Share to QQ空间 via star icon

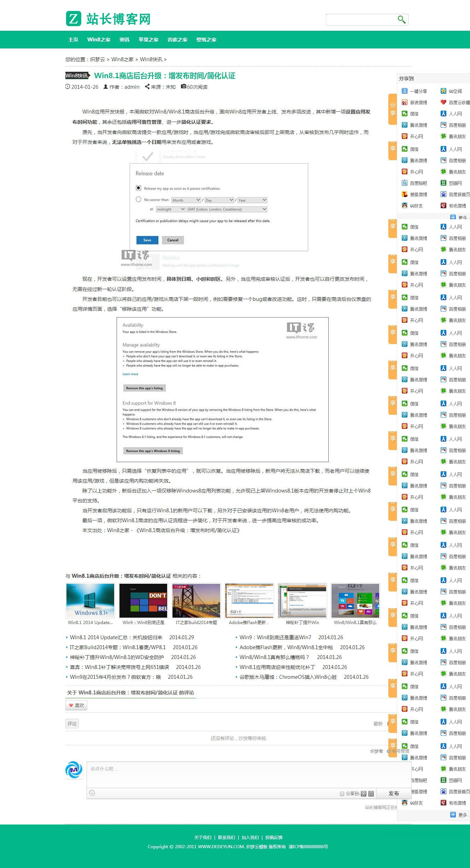[443, 91]
